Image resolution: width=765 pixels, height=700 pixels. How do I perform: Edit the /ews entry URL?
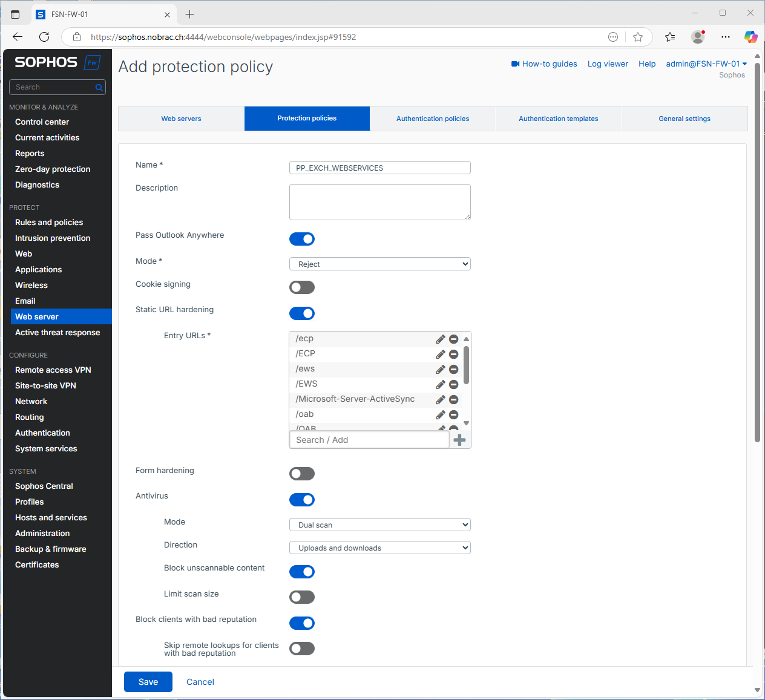click(x=441, y=369)
